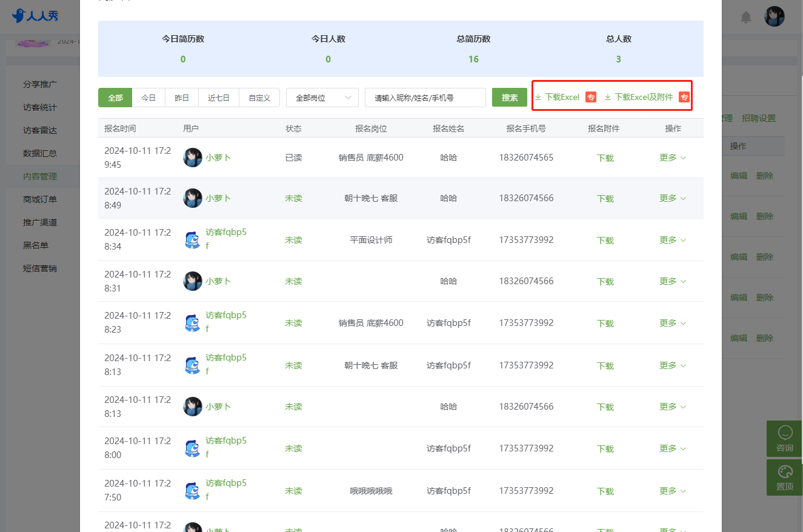
Task: Open the notification bell icon
Action: click(x=746, y=17)
